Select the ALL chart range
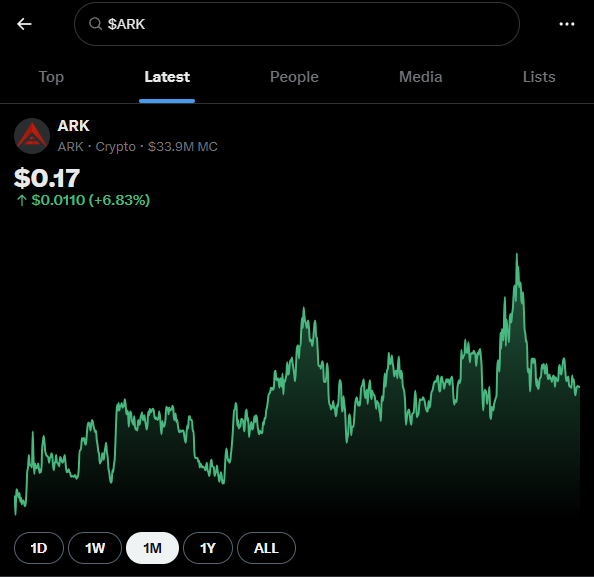Screen dimensions: 594x577 click(266, 548)
